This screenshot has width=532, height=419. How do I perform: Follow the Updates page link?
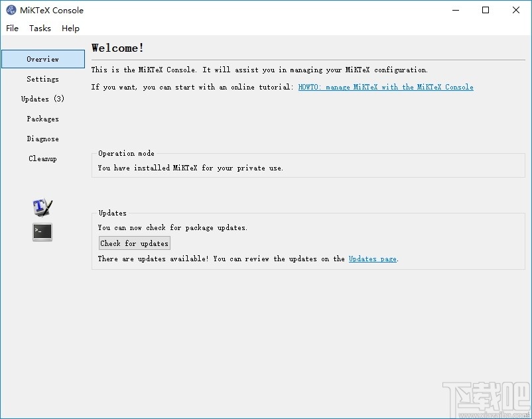point(372,259)
